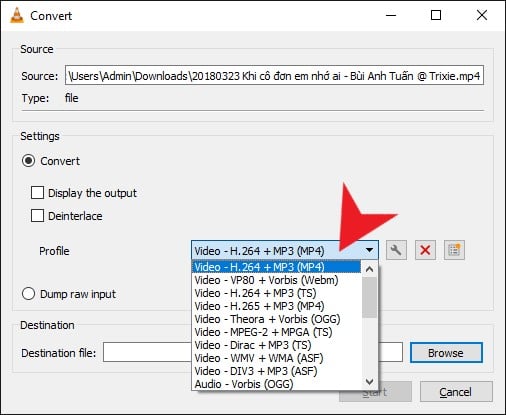
Task: Choose Video - Theora + Vorbis (OGG)
Action: click(x=277, y=319)
